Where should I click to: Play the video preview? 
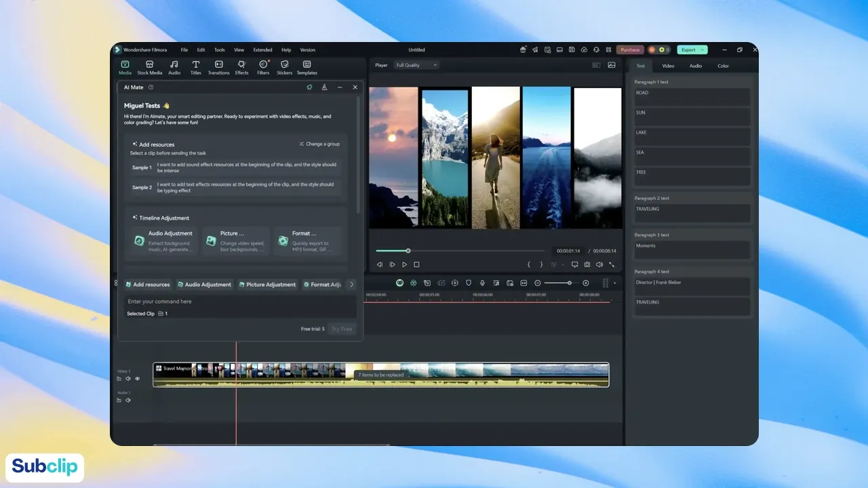[405, 264]
